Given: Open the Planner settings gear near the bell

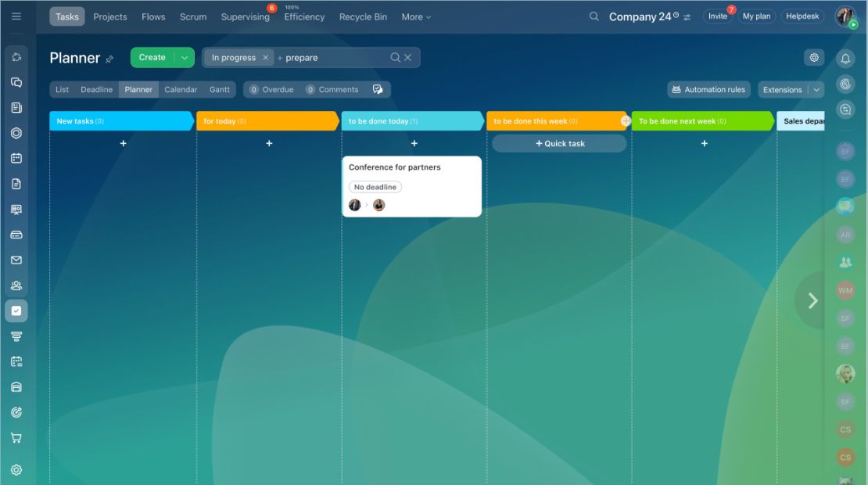Looking at the screenshot, I should tap(814, 58).
